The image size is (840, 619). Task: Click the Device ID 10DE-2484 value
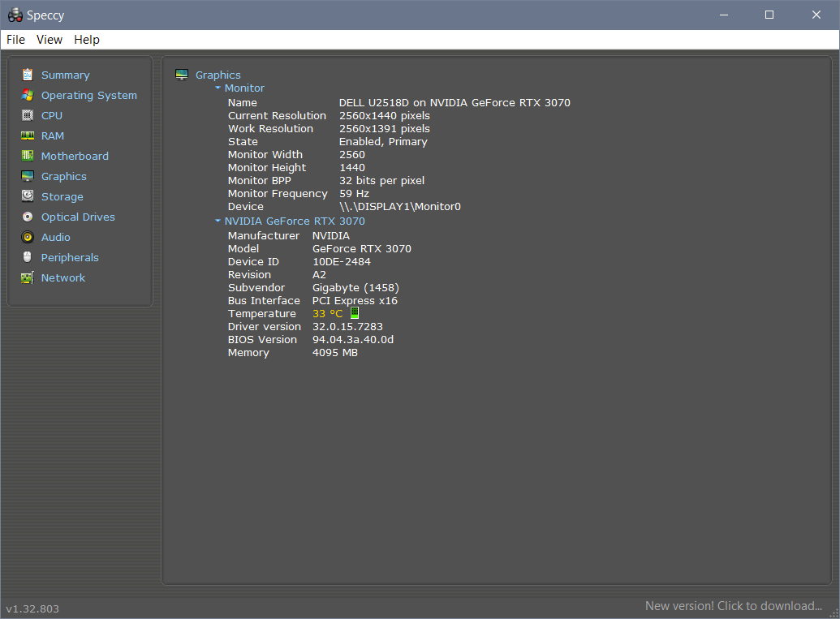coord(341,261)
